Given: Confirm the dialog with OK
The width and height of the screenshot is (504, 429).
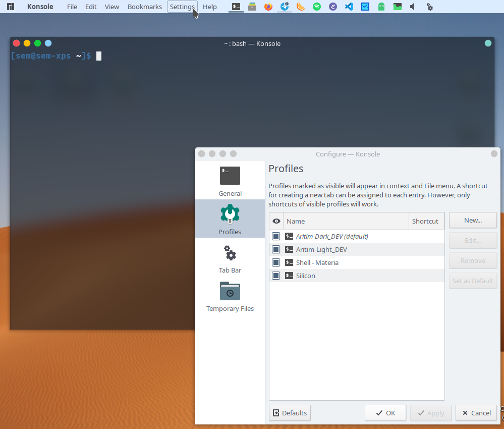Looking at the screenshot, I should point(385,413).
